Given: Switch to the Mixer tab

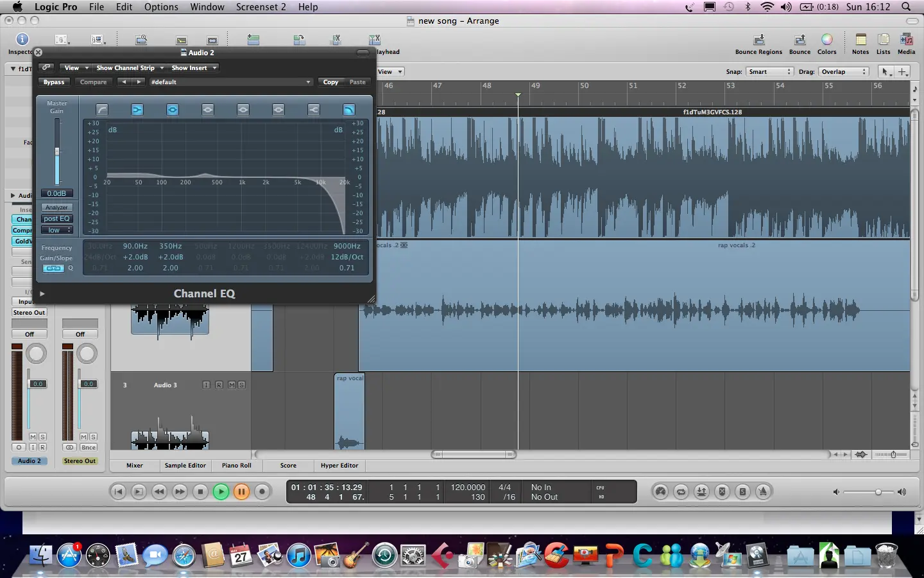Looking at the screenshot, I should [x=135, y=466].
